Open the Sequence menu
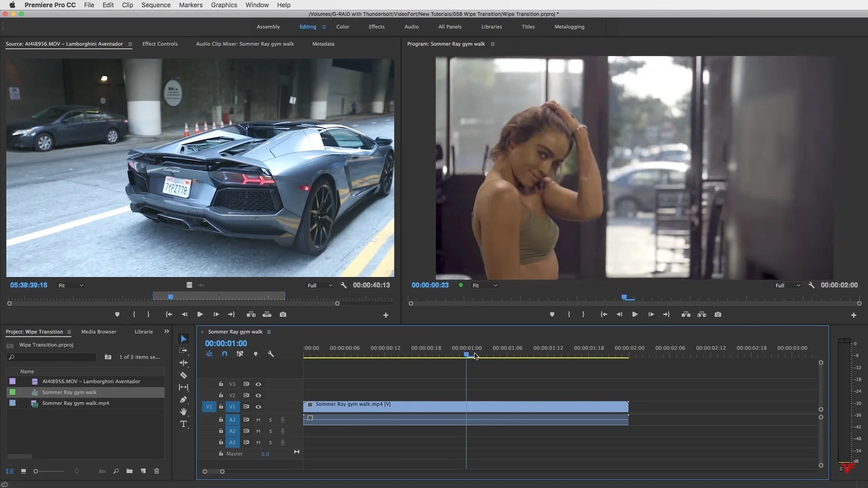The width and height of the screenshot is (868, 488). click(x=156, y=5)
